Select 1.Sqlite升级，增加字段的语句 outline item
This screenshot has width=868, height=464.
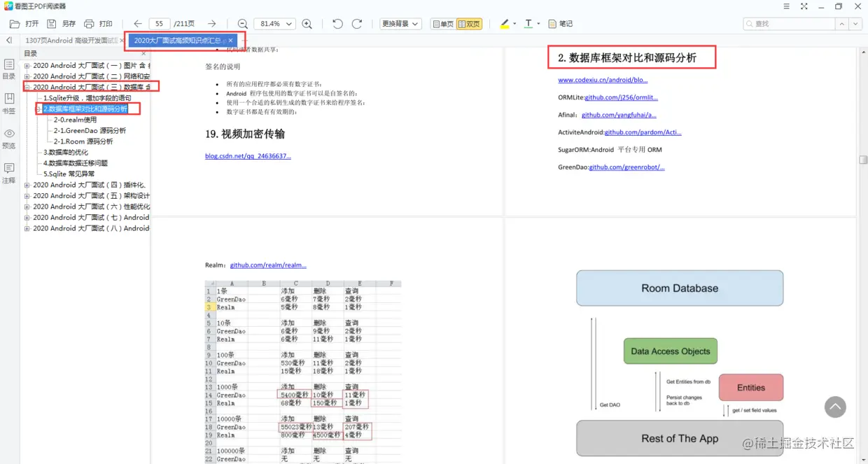(x=87, y=98)
